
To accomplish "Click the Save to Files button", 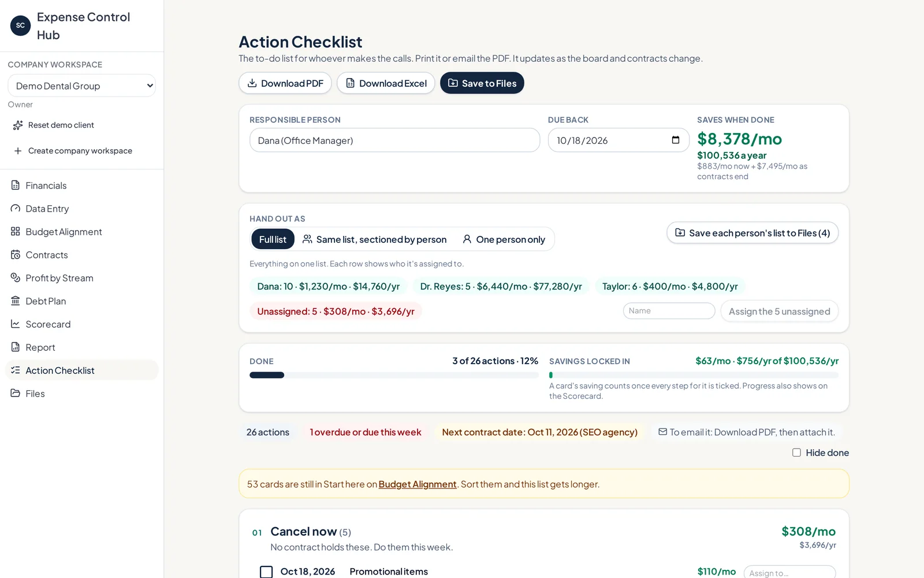I will pos(482,83).
